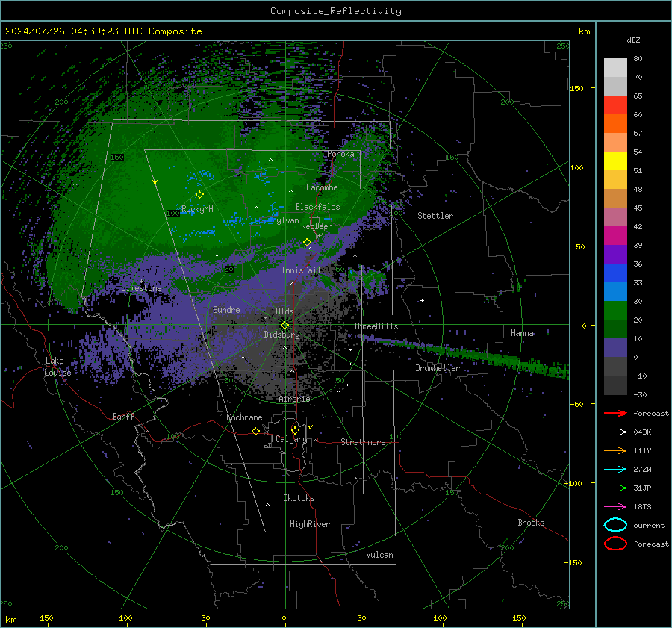Viewport: 672px width, 628px height.
Task: Select the orange 57-60 dBZ color band
Action: pyautogui.click(x=615, y=123)
